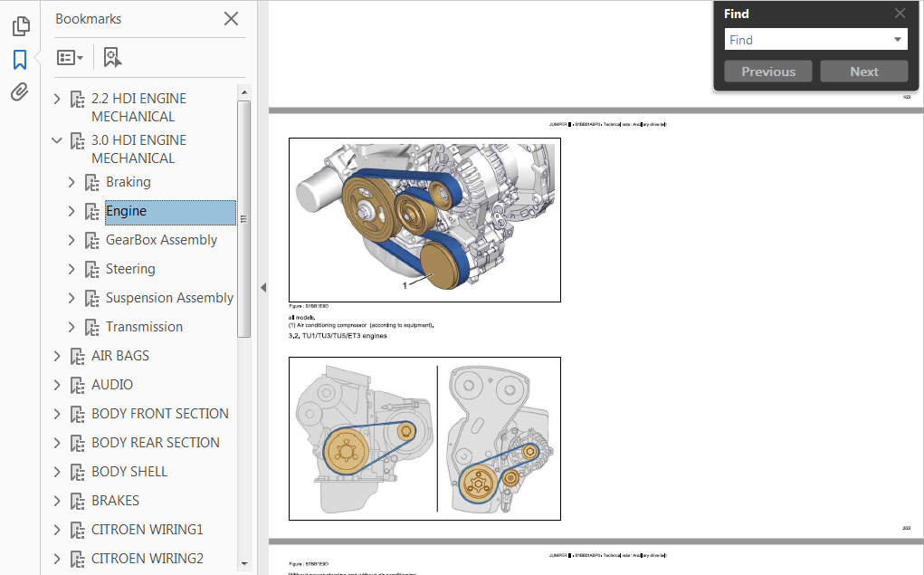
Task: Open the AUDIO bookmark
Action: pos(112,385)
